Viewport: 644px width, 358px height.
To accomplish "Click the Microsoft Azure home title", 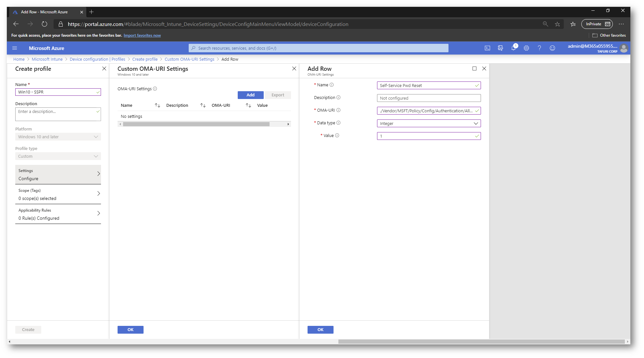I will [x=46, y=48].
